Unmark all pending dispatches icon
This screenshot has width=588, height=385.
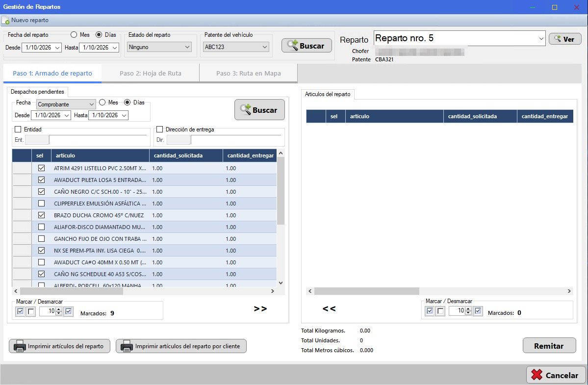[31, 311]
